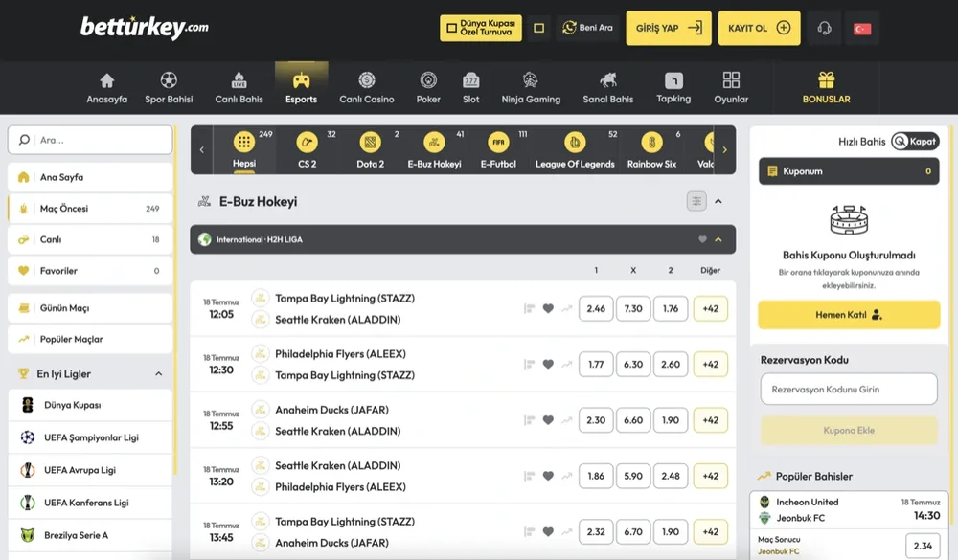Select the Dota 2 category tab

point(370,150)
